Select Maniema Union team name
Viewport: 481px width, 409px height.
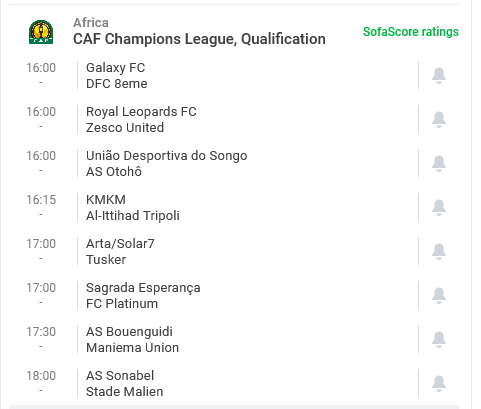pyautogui.click(x=132, y=348)
